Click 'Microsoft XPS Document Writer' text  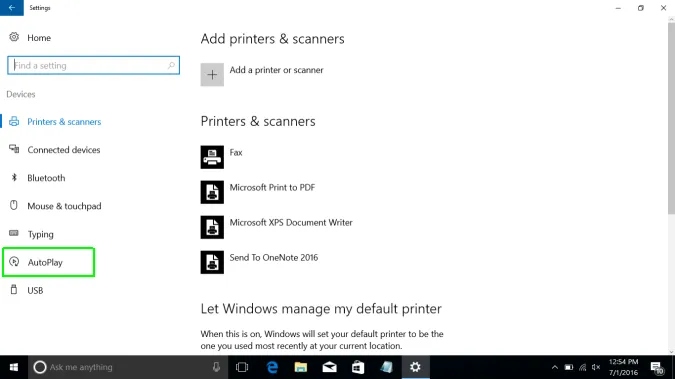click(x=291, y=222)
